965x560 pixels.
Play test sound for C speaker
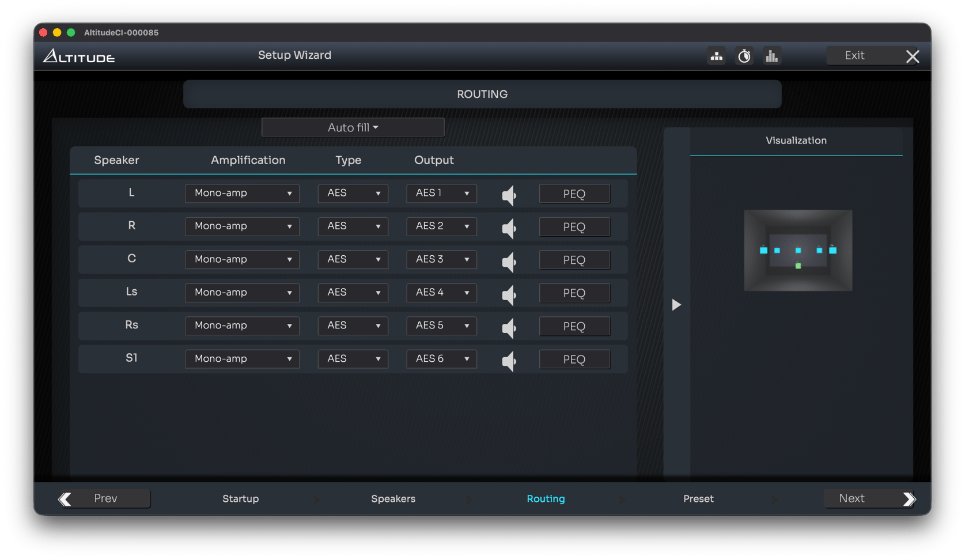[509, 262]
